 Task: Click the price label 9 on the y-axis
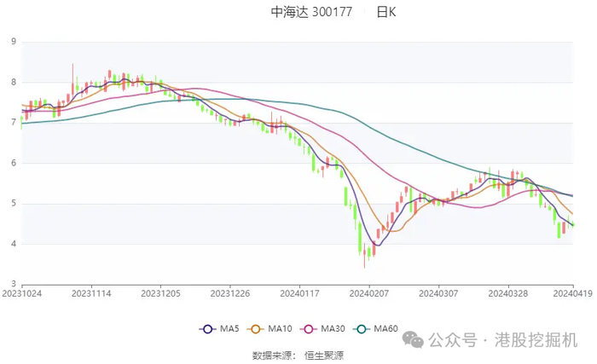coord(13,42)
